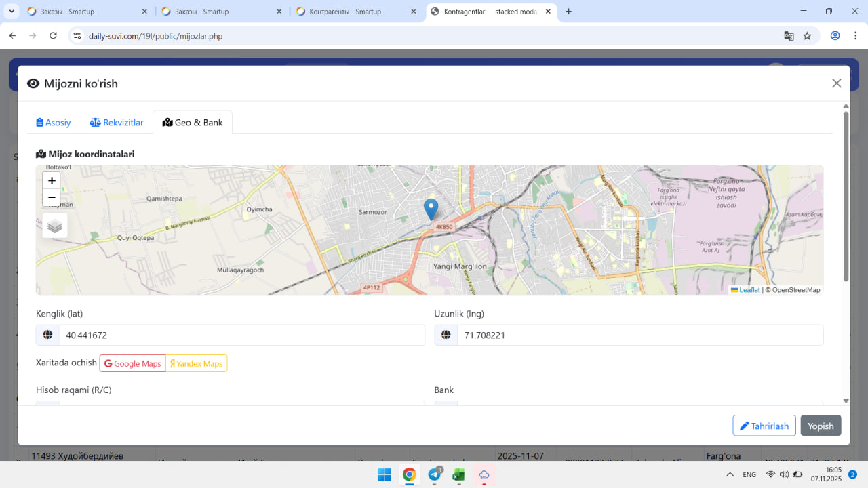Expand hidden system tray icons
This screenshot has height=488, width=868.
(x=730, y=474)
